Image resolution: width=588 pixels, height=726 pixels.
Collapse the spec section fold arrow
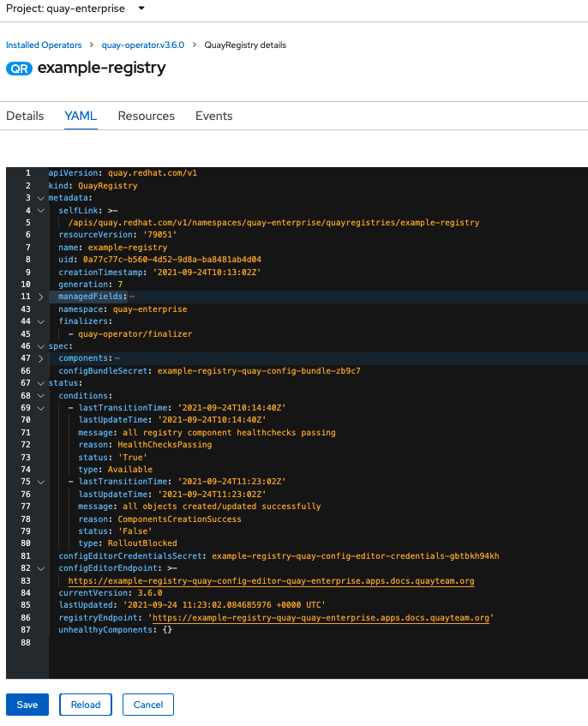pos(40,346)
